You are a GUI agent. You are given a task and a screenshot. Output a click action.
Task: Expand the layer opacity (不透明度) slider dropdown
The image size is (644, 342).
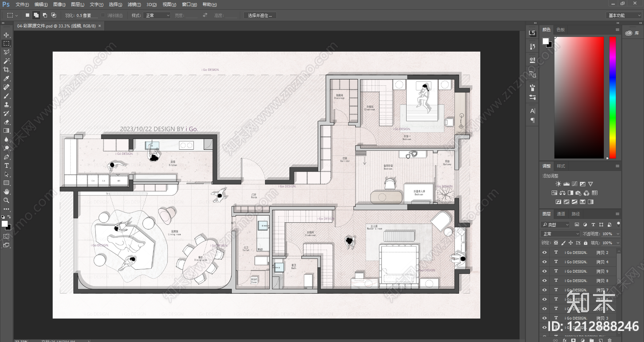(618, 234)
